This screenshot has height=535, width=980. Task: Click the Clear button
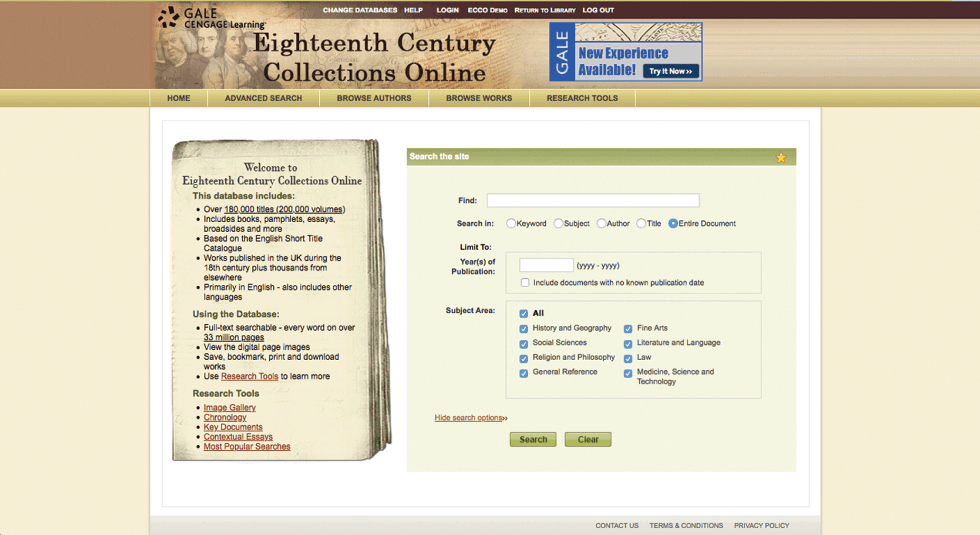click(x=588, y=440)
